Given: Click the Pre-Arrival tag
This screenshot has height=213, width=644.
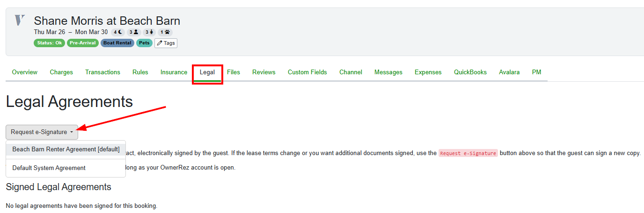Looking at the screenshot, I should pos(82,43).
